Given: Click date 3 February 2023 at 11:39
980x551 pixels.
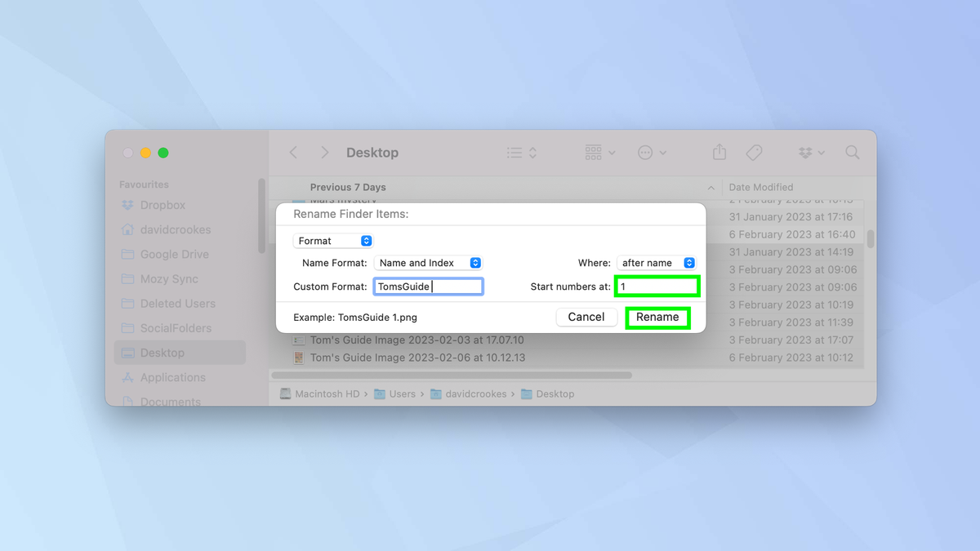Looking at the screenshot, I should [791, 322].
